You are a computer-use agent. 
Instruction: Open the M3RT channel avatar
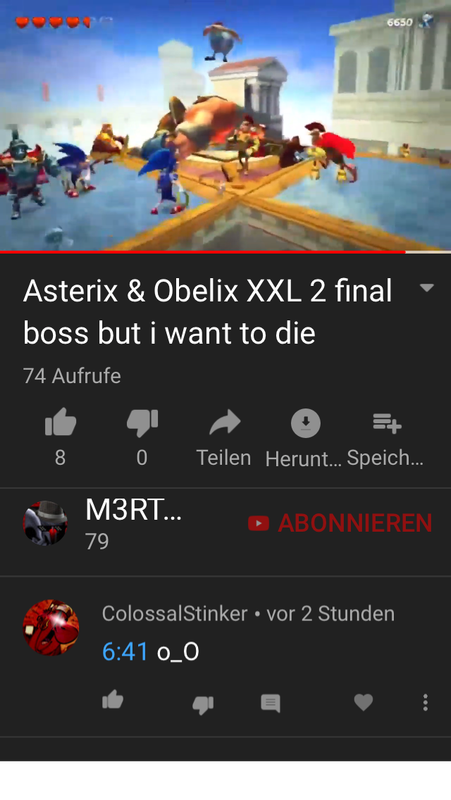coord(45,523)
